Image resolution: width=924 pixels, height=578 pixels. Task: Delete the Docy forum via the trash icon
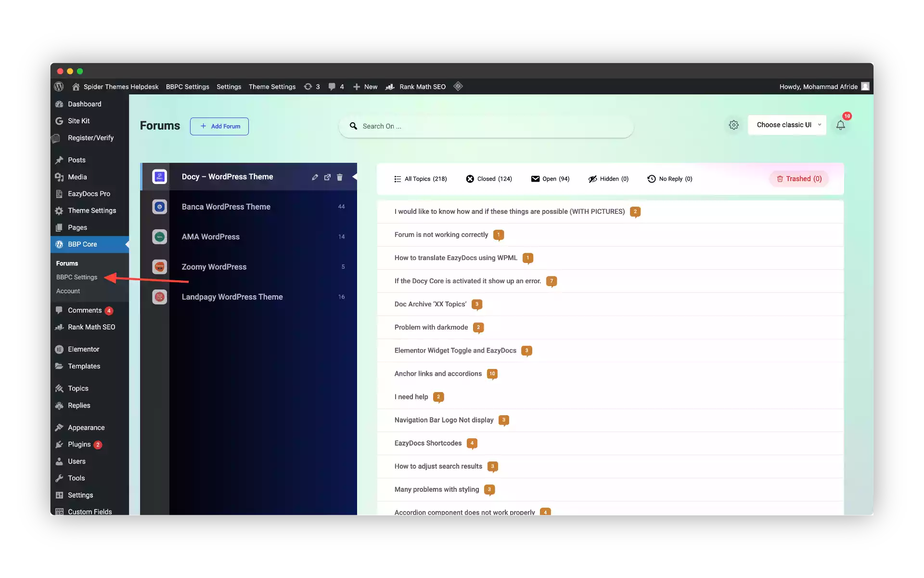(340, 177)
